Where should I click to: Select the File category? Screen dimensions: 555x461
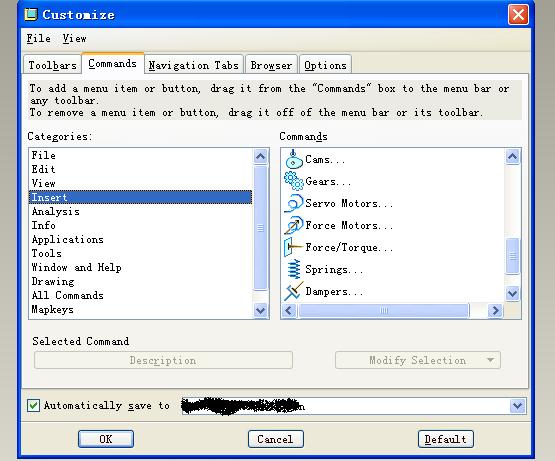[141, 155]
